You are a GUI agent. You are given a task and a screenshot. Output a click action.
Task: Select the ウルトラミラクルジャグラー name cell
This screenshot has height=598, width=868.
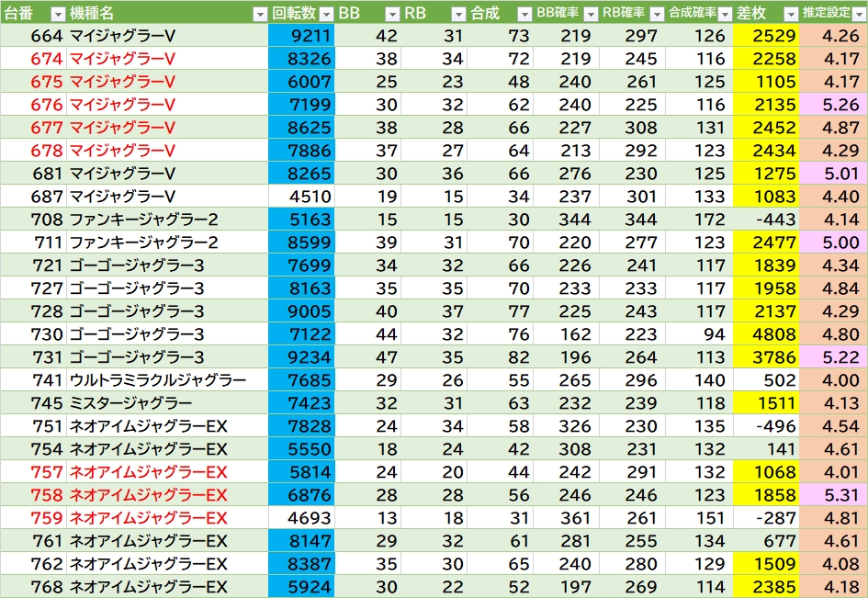point(168,380)
